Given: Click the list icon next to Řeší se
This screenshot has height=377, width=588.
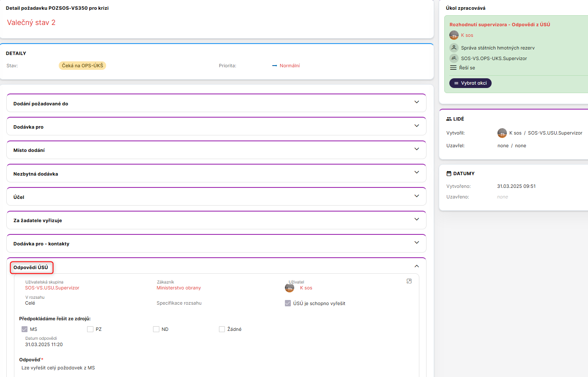Looking at the screenshot, I should click(x=453, y=68).
